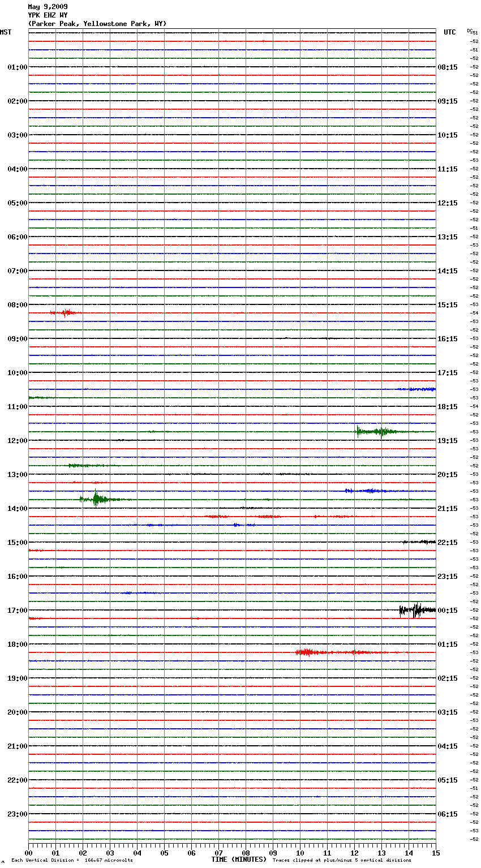
Task: Select the 07:00 MST time label
Action: point(18,271)
